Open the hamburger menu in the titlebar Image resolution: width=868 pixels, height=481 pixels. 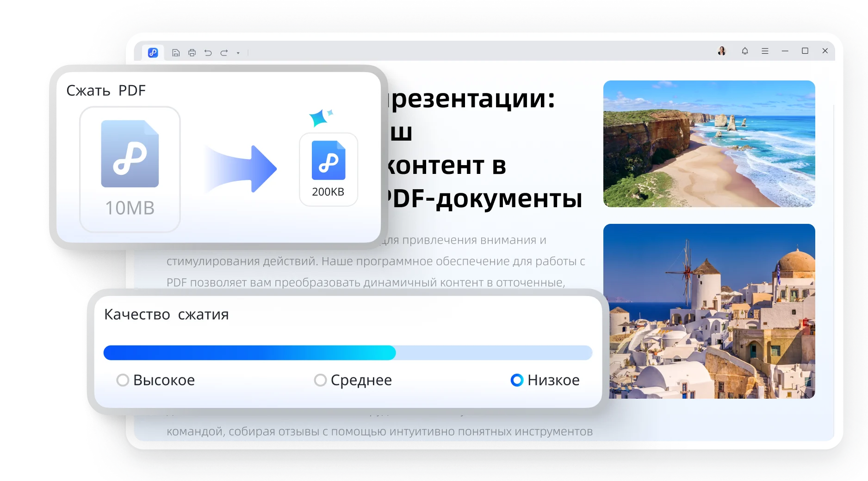[764, 51]
